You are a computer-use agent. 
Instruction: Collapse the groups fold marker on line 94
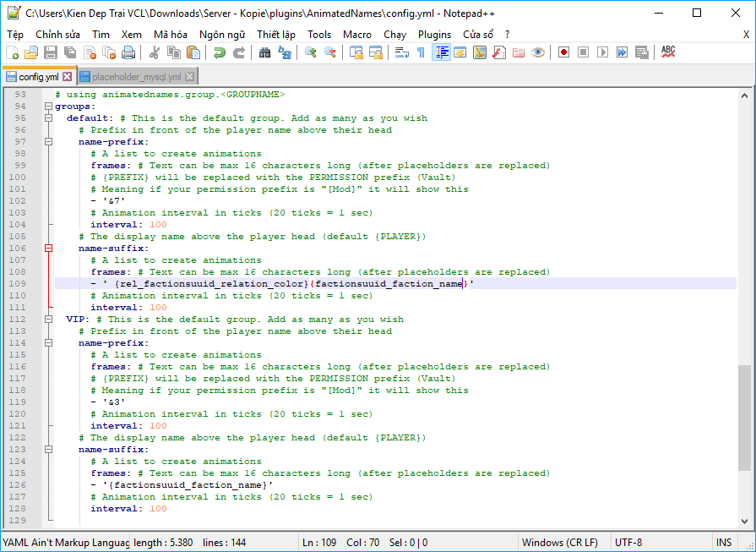click(x=48, y=107)
